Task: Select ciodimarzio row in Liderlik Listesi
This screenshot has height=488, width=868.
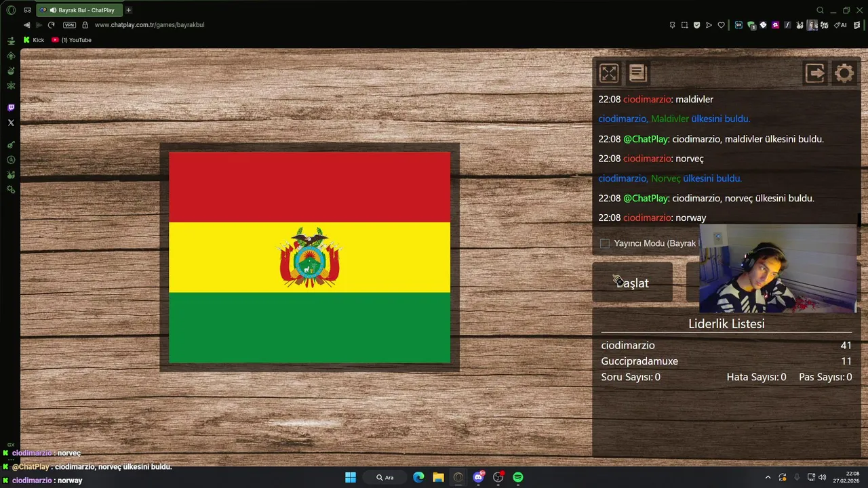Action: pyautogui.click(x=726, y=345)
